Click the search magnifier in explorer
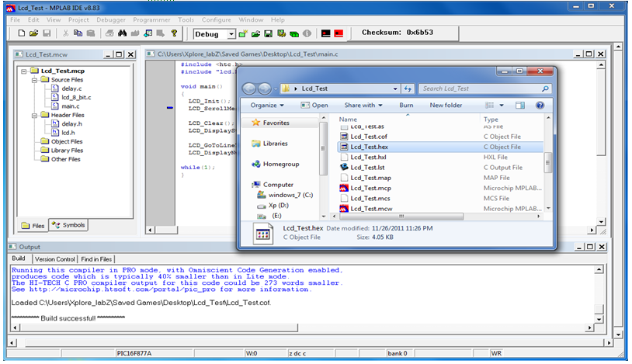This screenshot has width=632, height=364. tap(545, 88)
